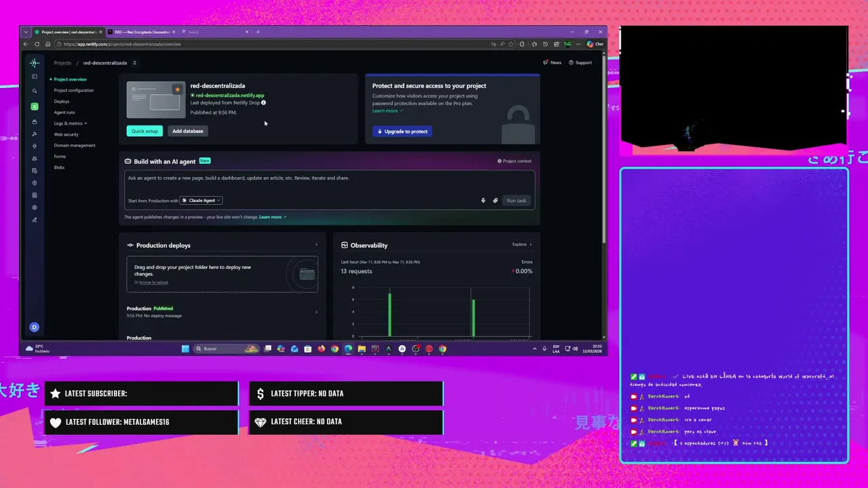Screen dimensions: 868x488
Task: Select Project overview in the side menu
Action: click(x=70, y=79)
